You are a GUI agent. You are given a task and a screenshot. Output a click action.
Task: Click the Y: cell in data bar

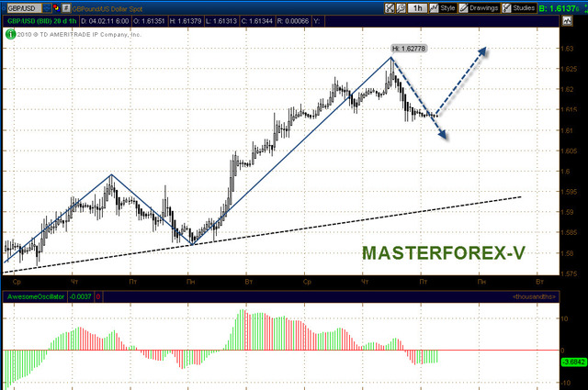click(317, 21)
